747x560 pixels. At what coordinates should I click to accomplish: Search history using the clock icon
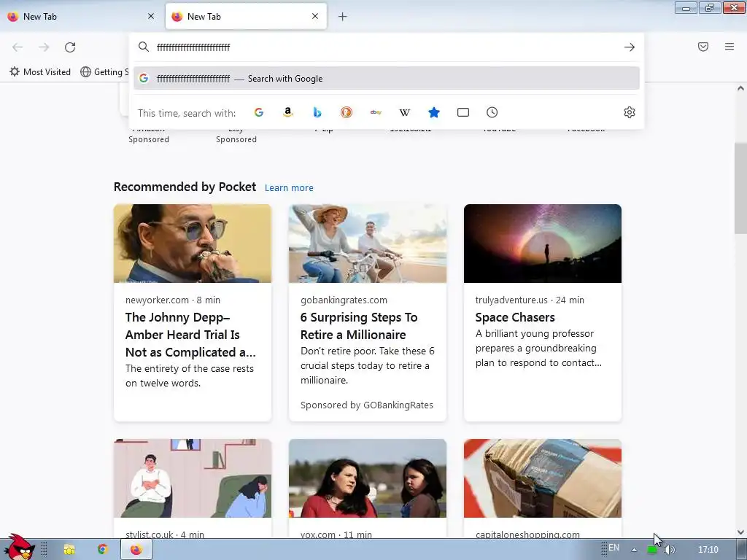click(492, 112)
